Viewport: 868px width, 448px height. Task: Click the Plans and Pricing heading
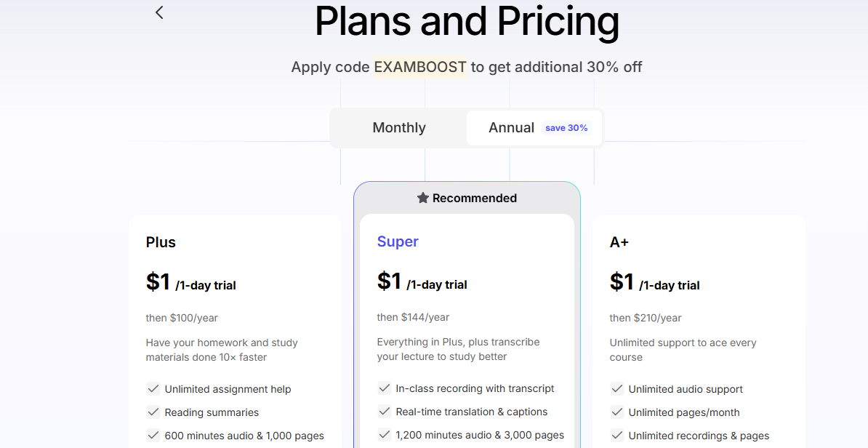click(x=467, y=21)
